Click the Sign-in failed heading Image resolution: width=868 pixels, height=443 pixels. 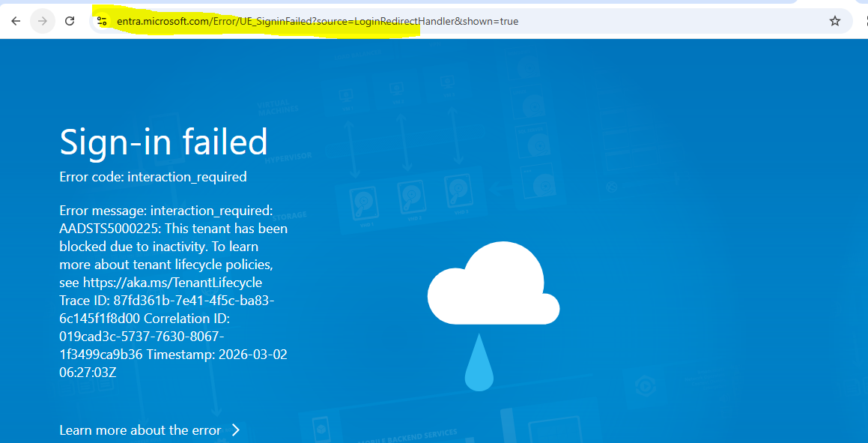click(x=164, y=141)
